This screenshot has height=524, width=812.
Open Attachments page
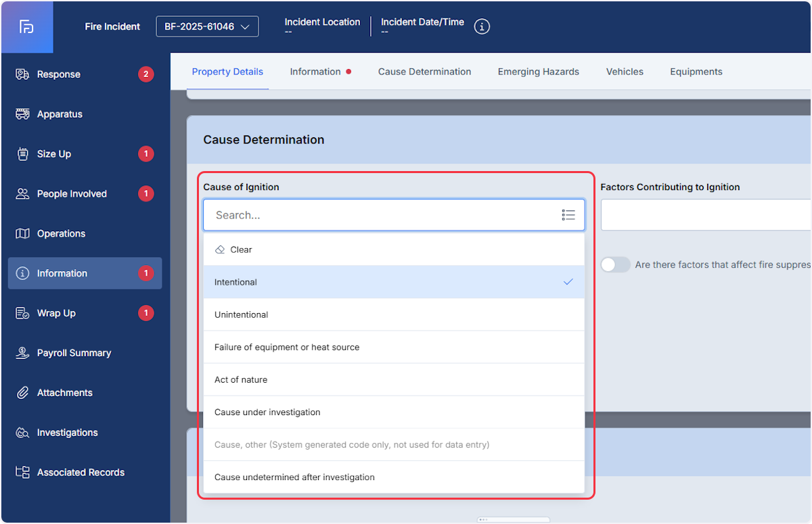(85, 393)
